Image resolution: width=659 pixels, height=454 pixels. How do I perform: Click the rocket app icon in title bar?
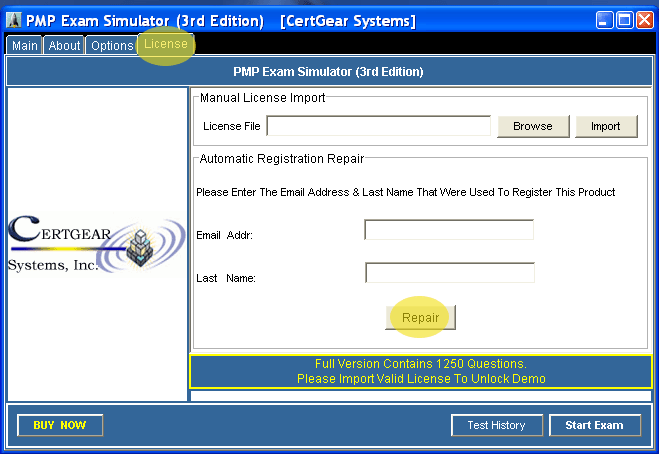pos(13,20)
